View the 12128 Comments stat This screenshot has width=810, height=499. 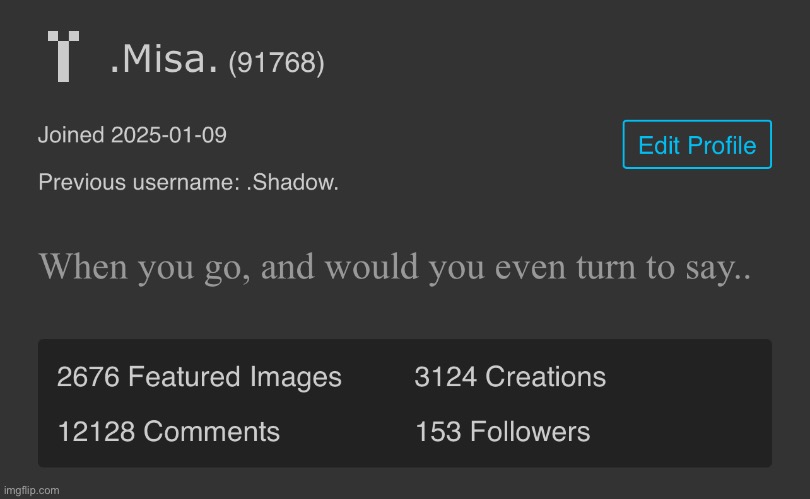pyautogui.click(x=168, y=431)
